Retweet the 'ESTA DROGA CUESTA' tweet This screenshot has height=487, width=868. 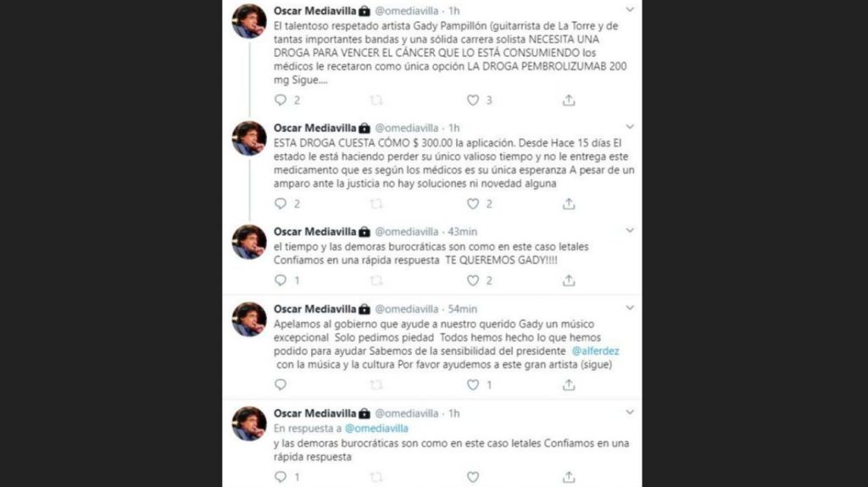376,204
